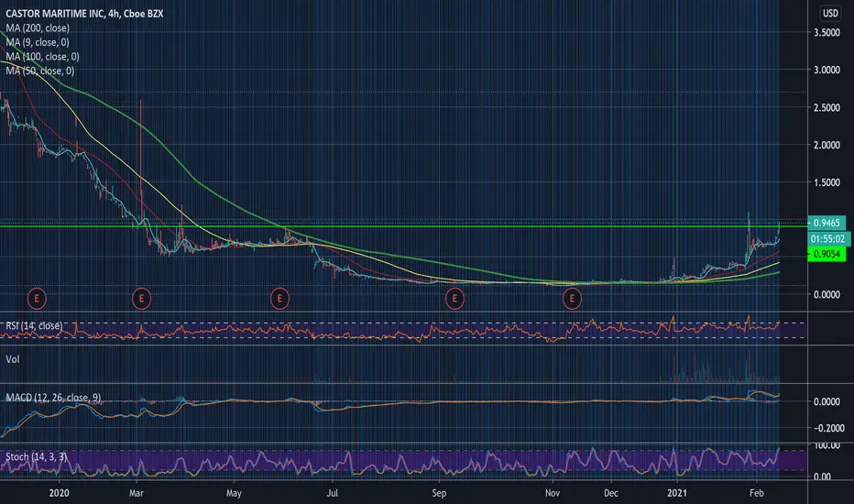
Task: Click the Vol indicator label
Action: coord(13,359)
